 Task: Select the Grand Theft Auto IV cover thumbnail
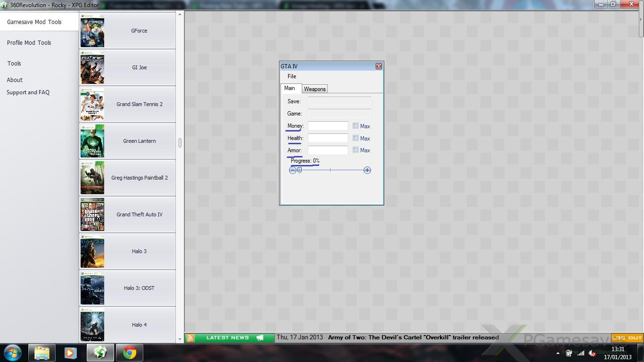pos(92,214)
